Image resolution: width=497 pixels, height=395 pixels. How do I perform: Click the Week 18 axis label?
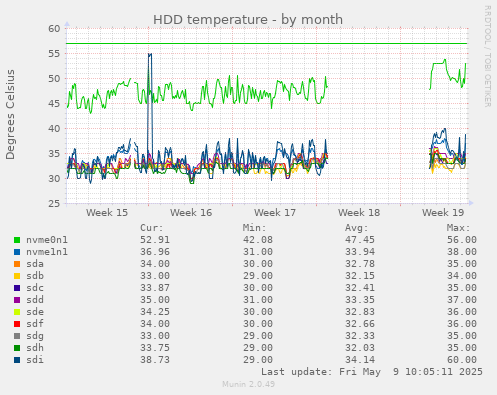coord(359,213)
